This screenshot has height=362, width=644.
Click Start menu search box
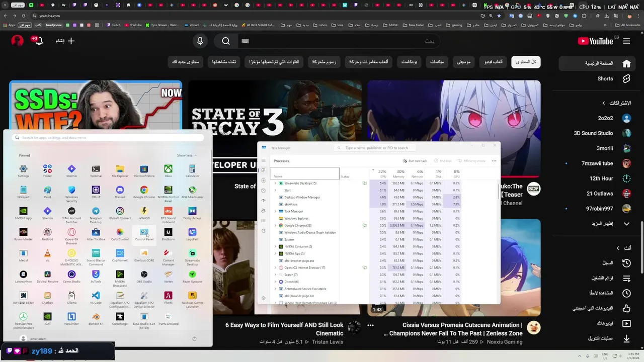[x=109, y=137]
